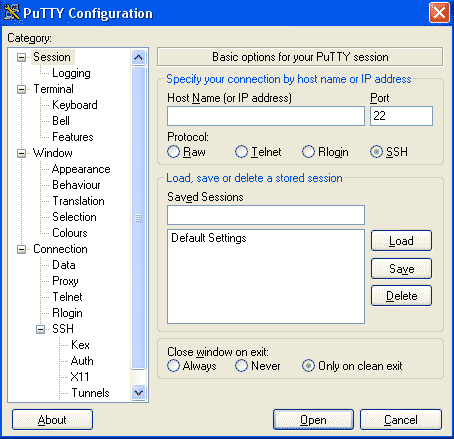Collapse the Terminal tree node
This screenshot has height=439, width=454.
tap(21, 89)
